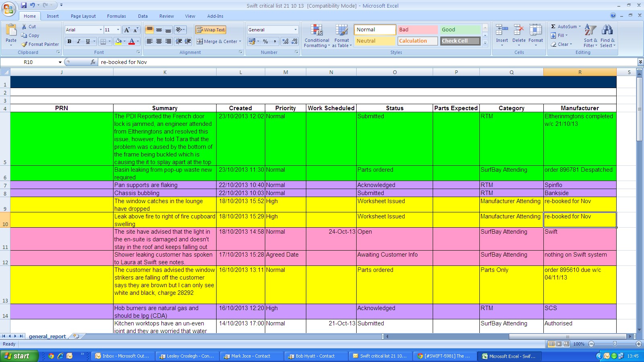Viewport: 644px width, 362px height.
Task: Click the zoom slider in status bar
Action: (x=614, y=344)
